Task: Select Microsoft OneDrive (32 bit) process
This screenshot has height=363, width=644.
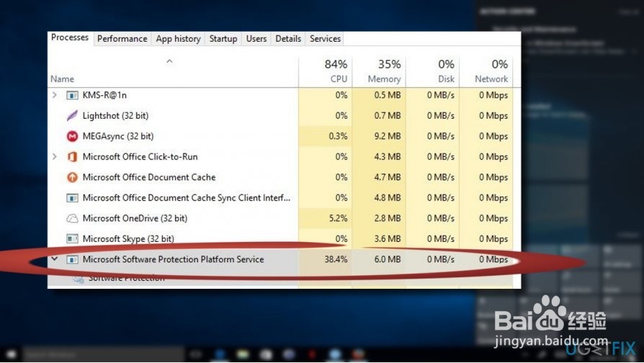Action: [x=280, y=218]
